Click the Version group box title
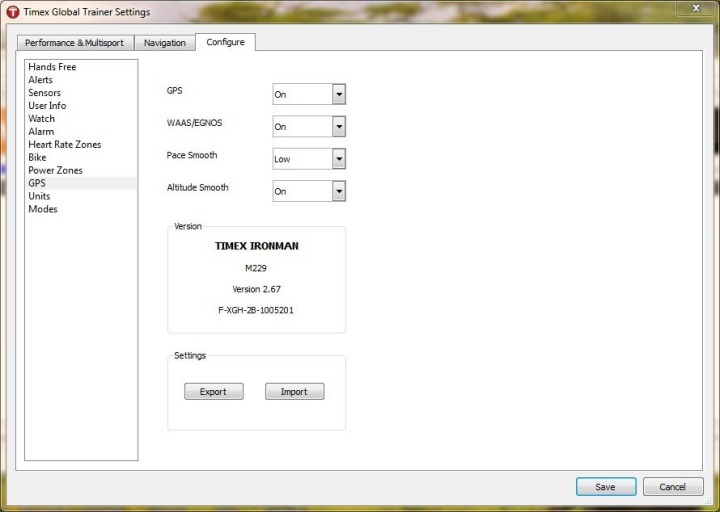Viewport: 720px width, 512px height. tap(188, 226)
